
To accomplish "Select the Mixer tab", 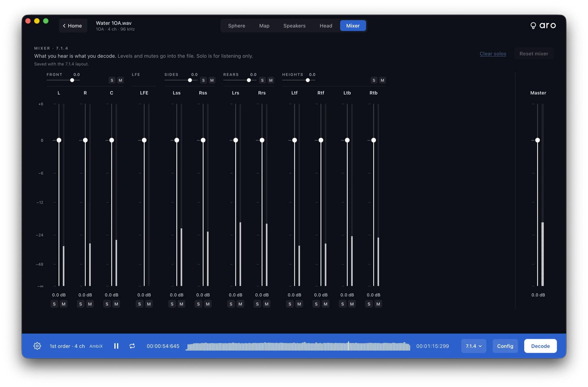I will click(353, 26).
